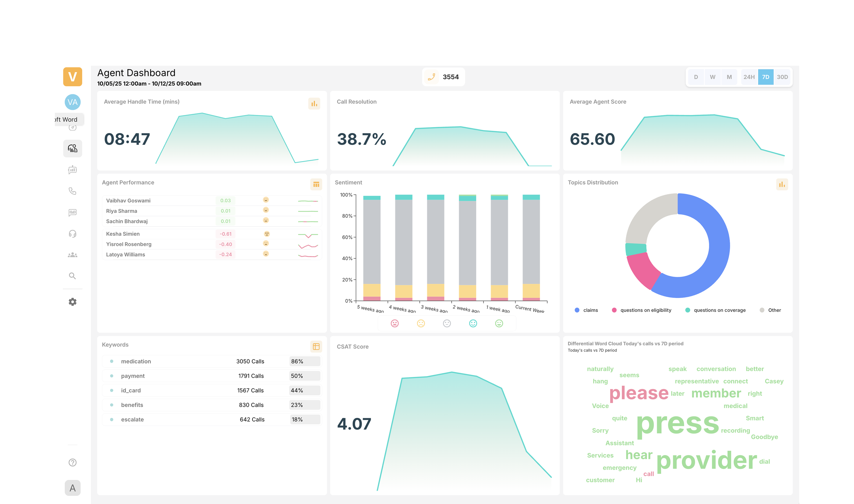The image size is (854, 504).
Task: Open the voicemail sidebar icon
Action: (72, 213)
